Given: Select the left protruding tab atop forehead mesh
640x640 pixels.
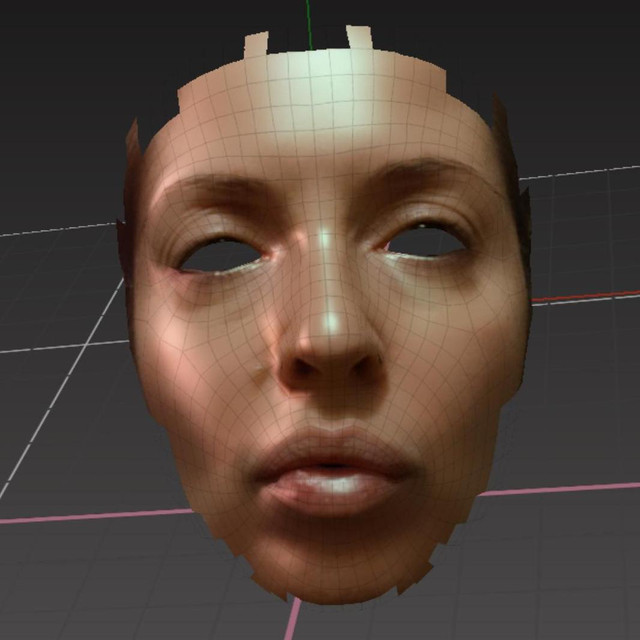Looking at the screenshot, I should tap(256, 45).
